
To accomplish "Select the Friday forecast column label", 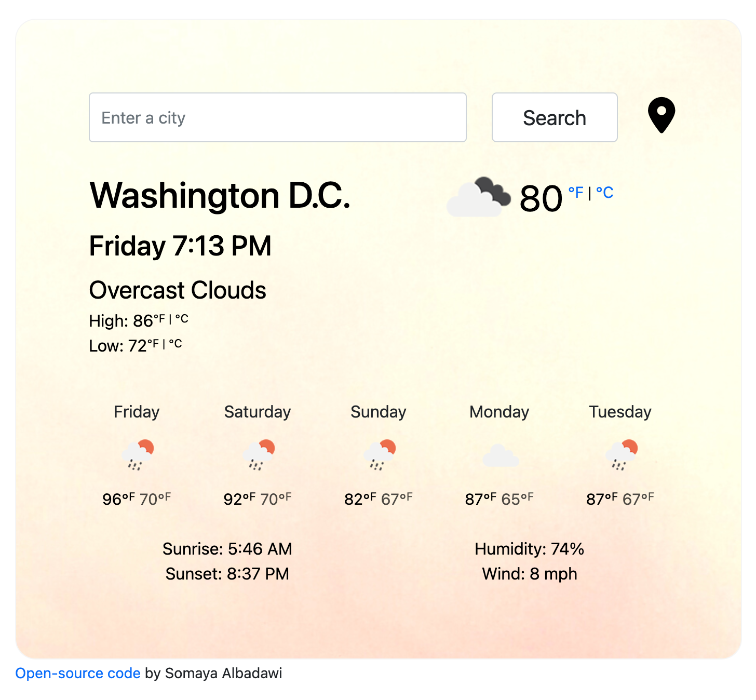I will [136, 412].
